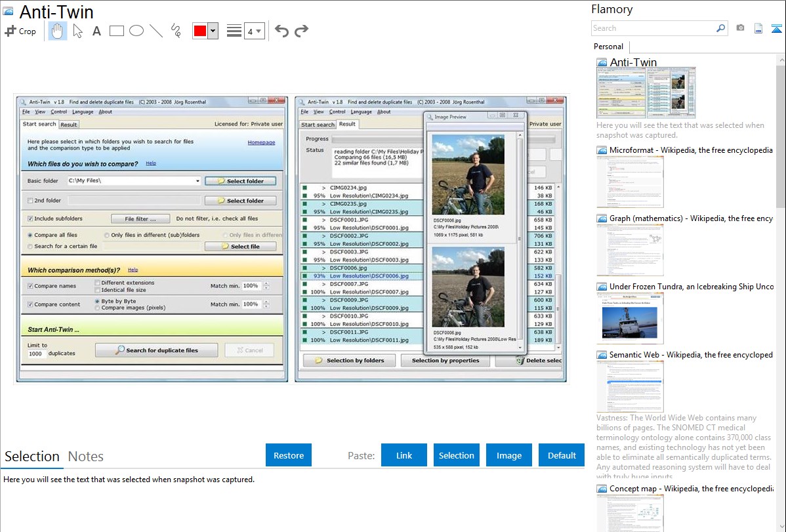The height and width of the screenshot is (532, 786).
Task: Enable the Different extensions checkbox
Action: tap(98, 283)
